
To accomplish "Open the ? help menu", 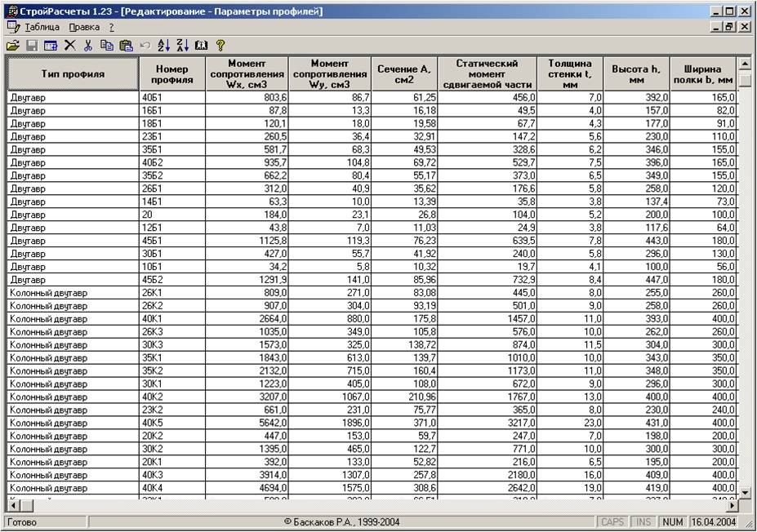I will [112, 28].
